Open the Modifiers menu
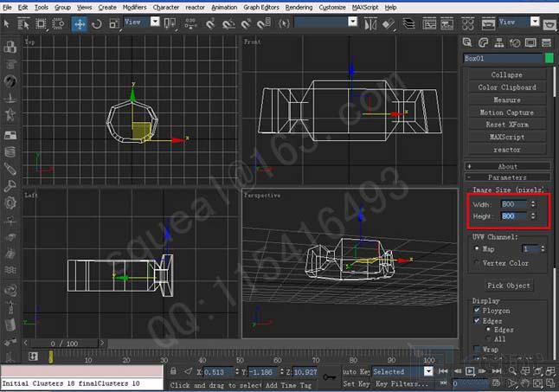 134,7
